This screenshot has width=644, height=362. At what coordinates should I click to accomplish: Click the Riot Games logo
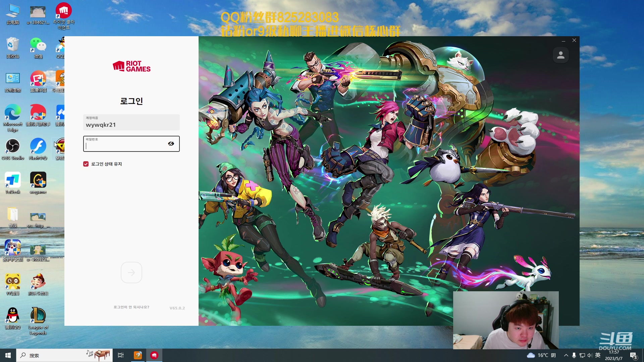point(131,66)
